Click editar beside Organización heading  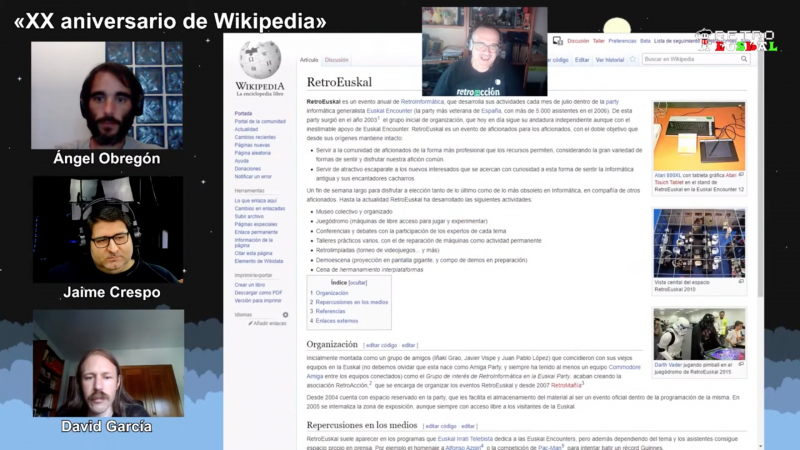coord(408,345)
